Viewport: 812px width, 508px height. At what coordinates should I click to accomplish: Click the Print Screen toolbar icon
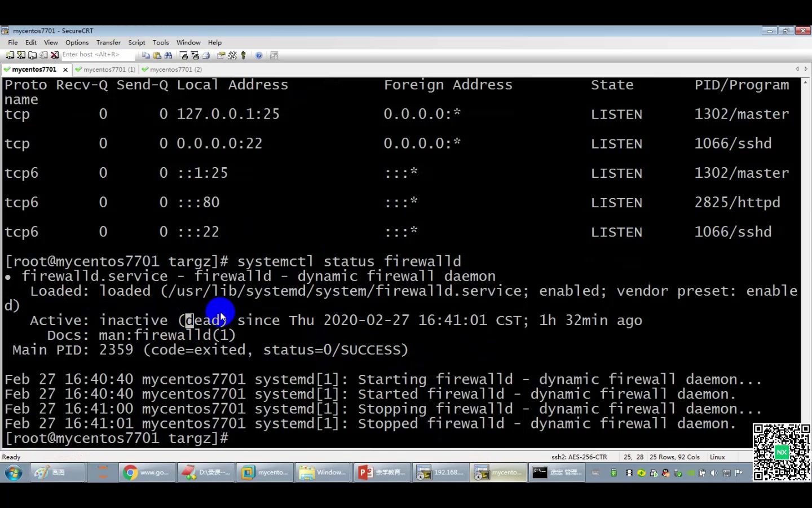point(184,55)
